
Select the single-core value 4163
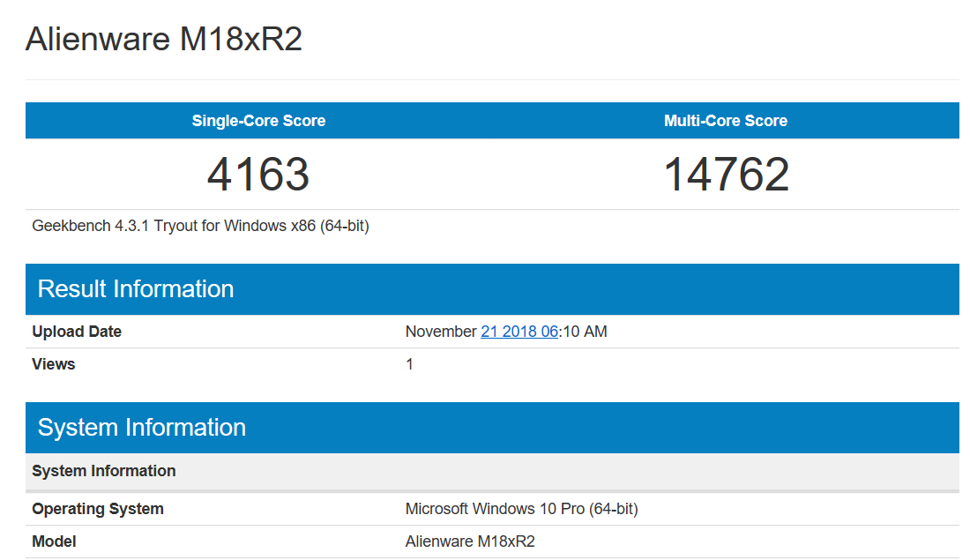(x=258, y=175)
